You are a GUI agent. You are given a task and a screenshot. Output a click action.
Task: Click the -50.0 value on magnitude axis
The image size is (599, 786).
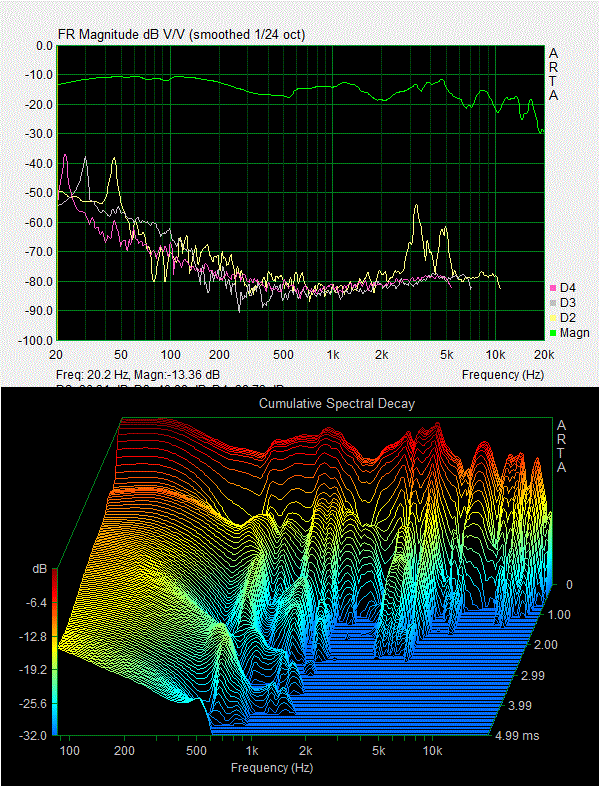40,193
